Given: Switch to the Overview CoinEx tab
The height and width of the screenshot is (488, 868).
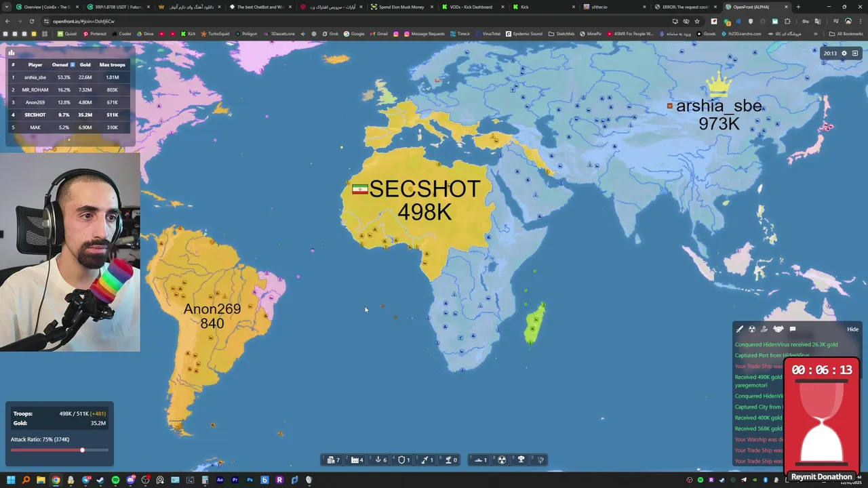Looking at the screenshot, I should coord(46,7).
